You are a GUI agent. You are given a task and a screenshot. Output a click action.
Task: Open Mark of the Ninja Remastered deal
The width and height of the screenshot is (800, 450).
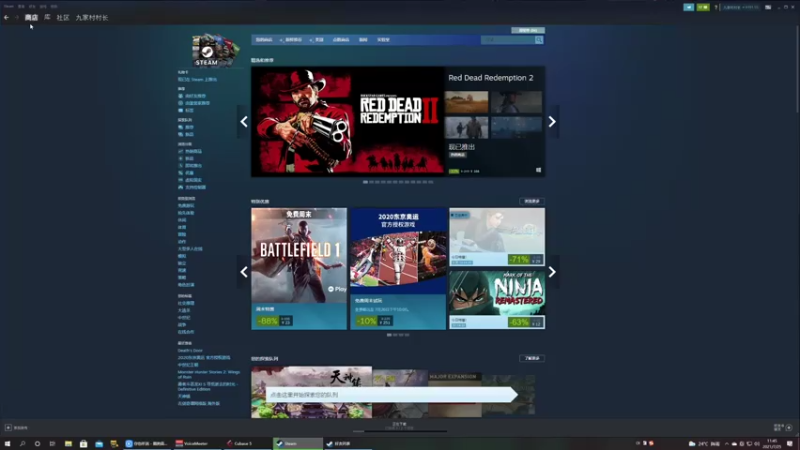497,299
